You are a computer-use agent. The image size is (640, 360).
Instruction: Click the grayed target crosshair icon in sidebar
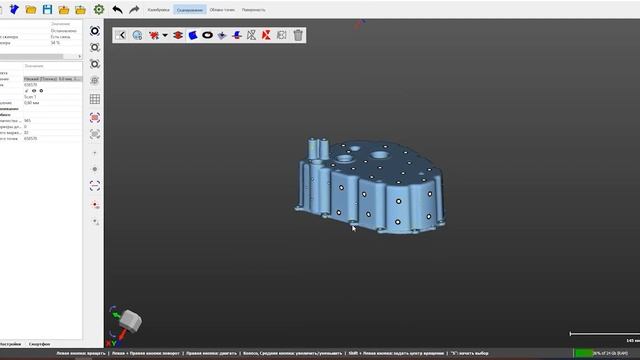tap(95, 80)
